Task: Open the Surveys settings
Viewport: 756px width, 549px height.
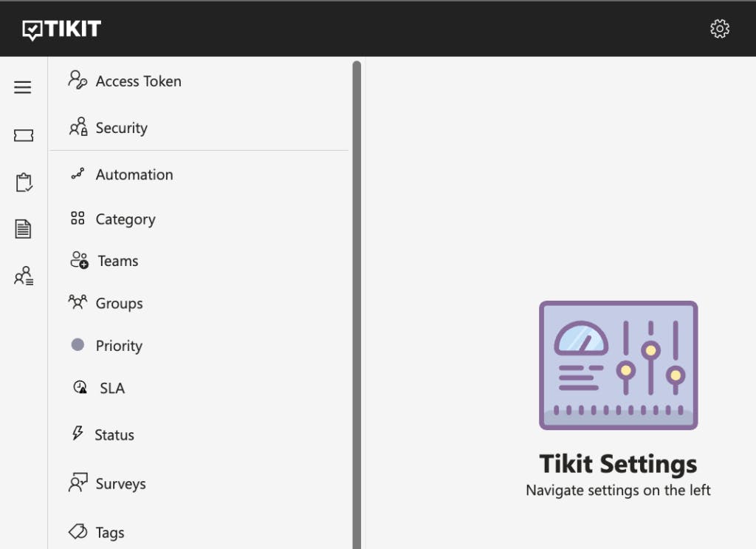Action: pos(120,484)
